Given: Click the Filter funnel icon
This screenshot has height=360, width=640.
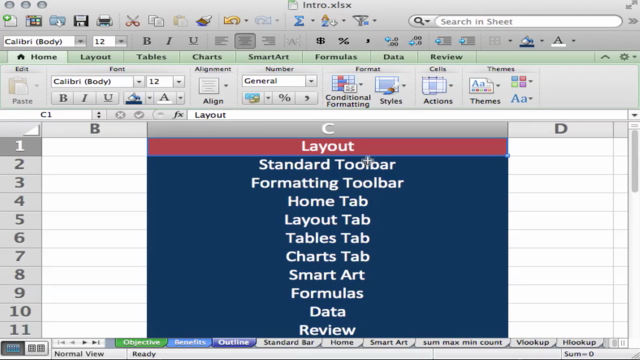Looking at the screenshot, I should coord(360,20).
